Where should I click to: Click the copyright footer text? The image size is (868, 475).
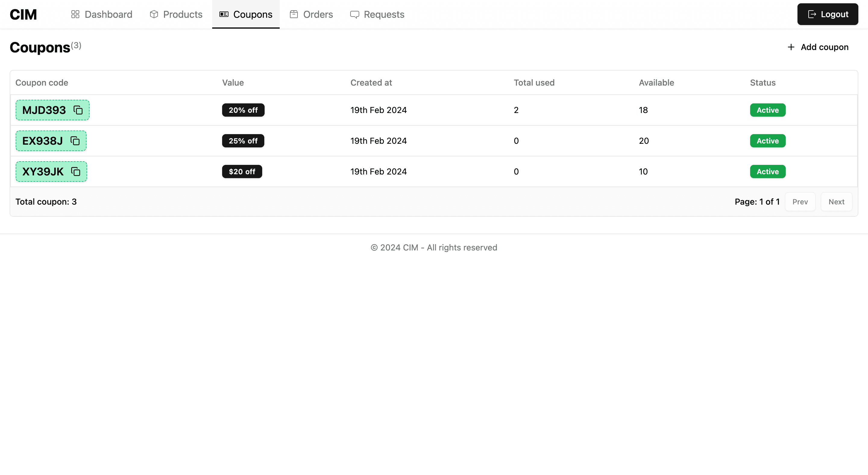(434, 248)
